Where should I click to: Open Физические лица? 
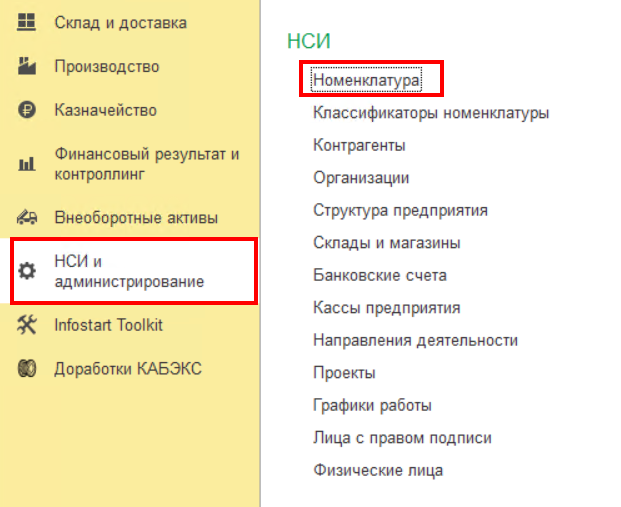click(378, 470)
